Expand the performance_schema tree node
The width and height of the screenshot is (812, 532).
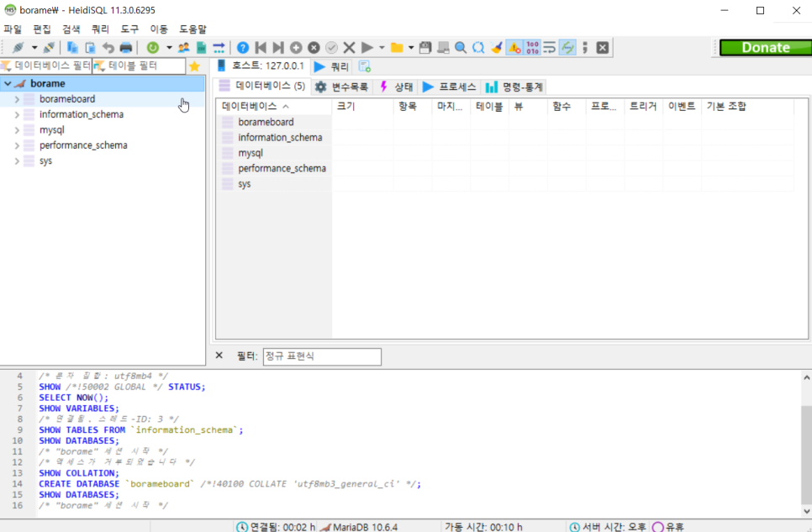17,145
